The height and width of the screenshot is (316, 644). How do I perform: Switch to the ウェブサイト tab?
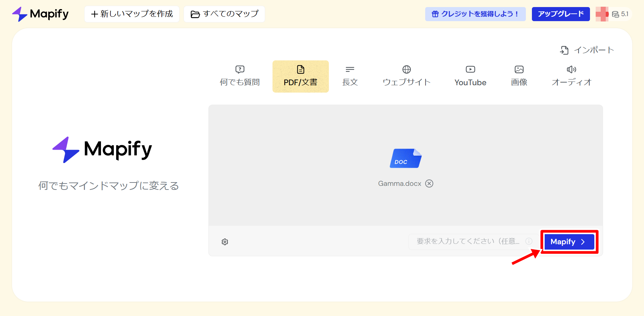(407, 76)
